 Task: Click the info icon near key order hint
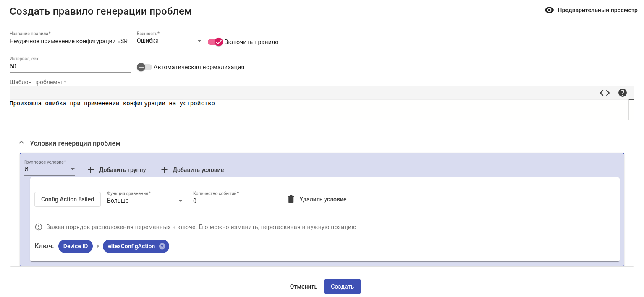(39, 227)
